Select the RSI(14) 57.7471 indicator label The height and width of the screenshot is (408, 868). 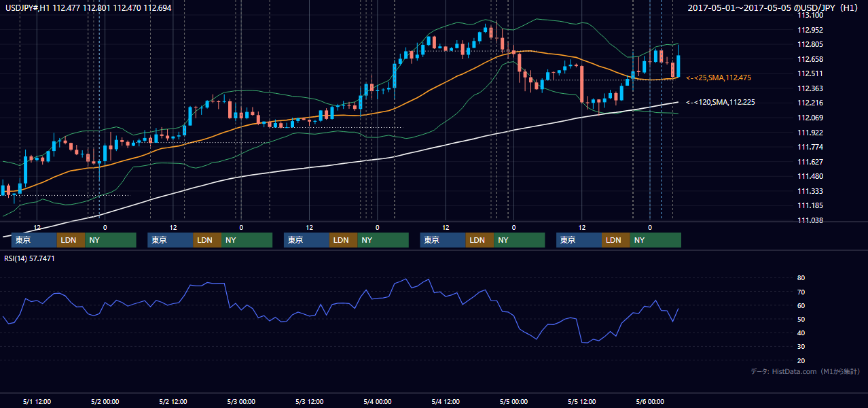click(x=31, y=258)
